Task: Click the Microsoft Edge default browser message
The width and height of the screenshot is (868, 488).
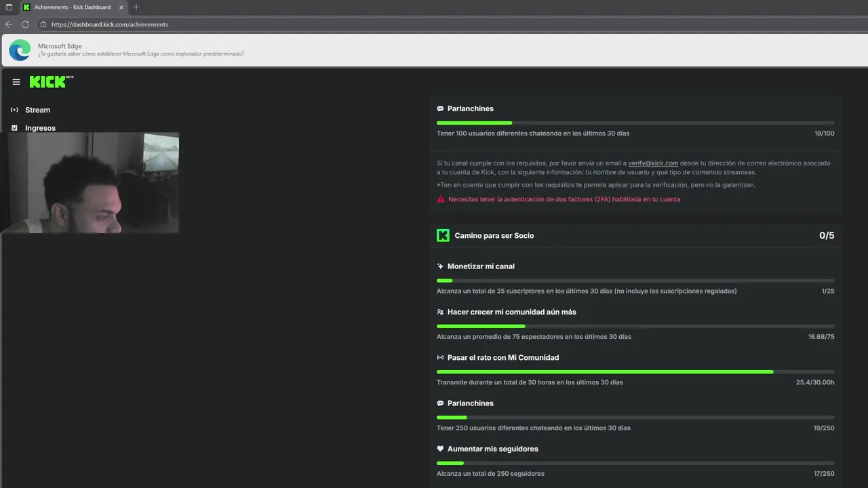Action: pos(141,54)
